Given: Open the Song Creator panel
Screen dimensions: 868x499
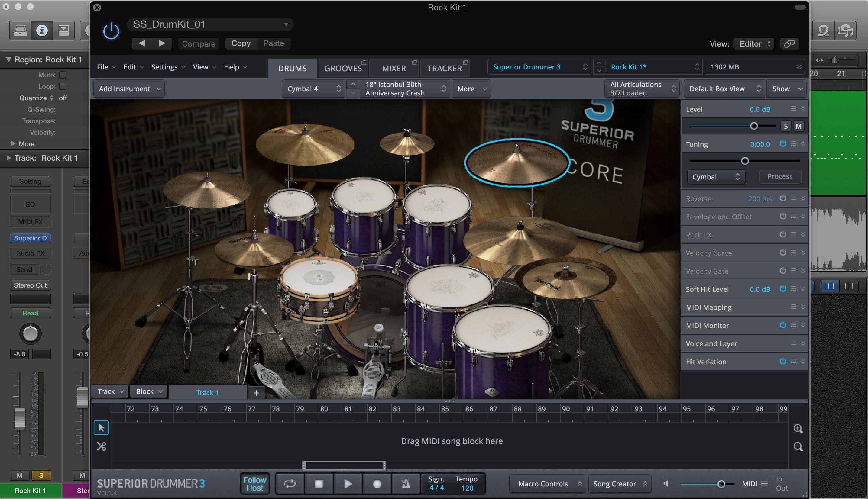Looking at the screenshot, I should [x=620, y=484].
